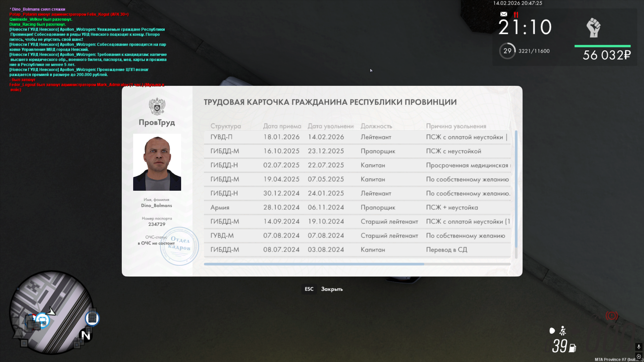The width and height of the screenshot is (644, 362).
Task: Click the horizontal scrollbar under the table
Action: pyautogui.click(x=314, y=264)
